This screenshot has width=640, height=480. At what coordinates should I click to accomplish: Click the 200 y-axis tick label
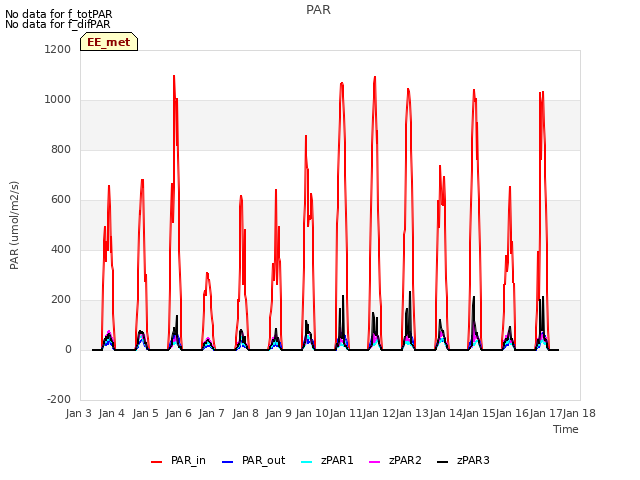[61, 300]
